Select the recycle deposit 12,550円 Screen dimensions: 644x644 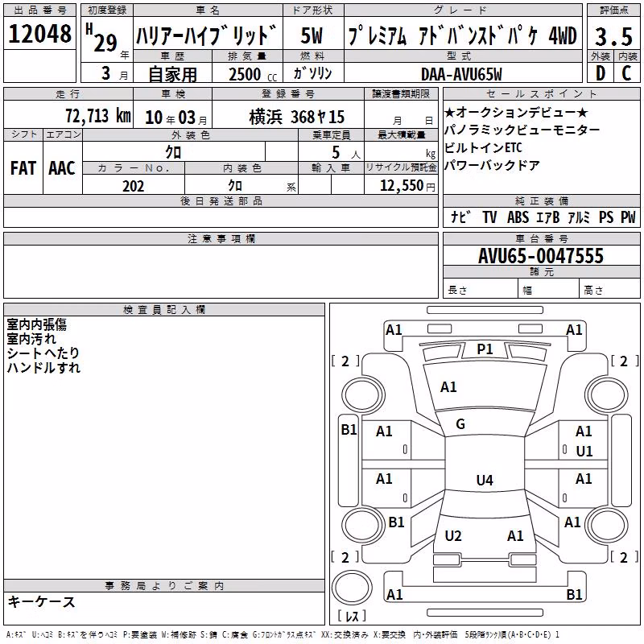407,186
